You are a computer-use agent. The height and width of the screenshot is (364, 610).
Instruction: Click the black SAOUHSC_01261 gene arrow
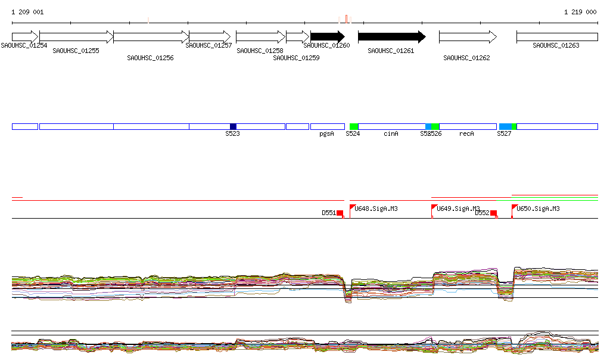(x=391, y=37)
